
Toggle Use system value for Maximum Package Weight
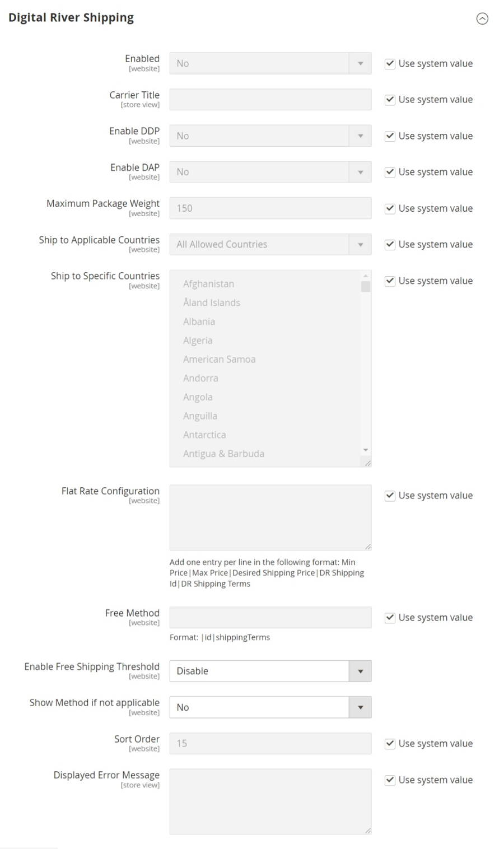point(390,208)
